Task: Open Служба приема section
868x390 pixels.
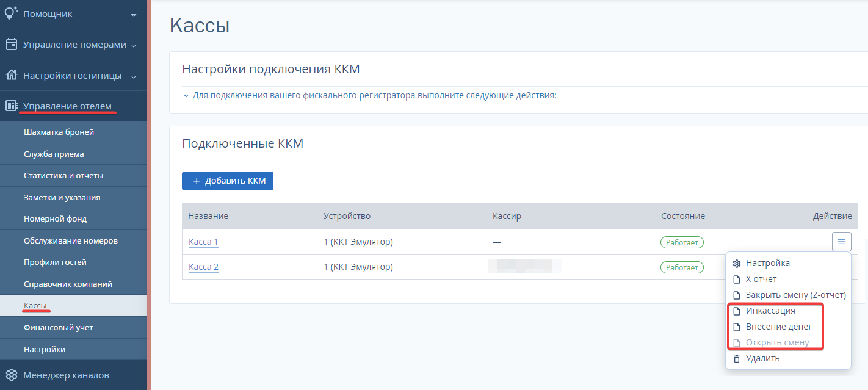Action: click(x=73, y=154)
